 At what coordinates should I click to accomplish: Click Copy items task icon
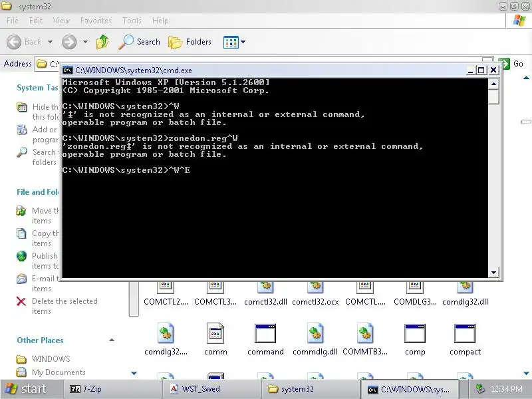[21, 233]
